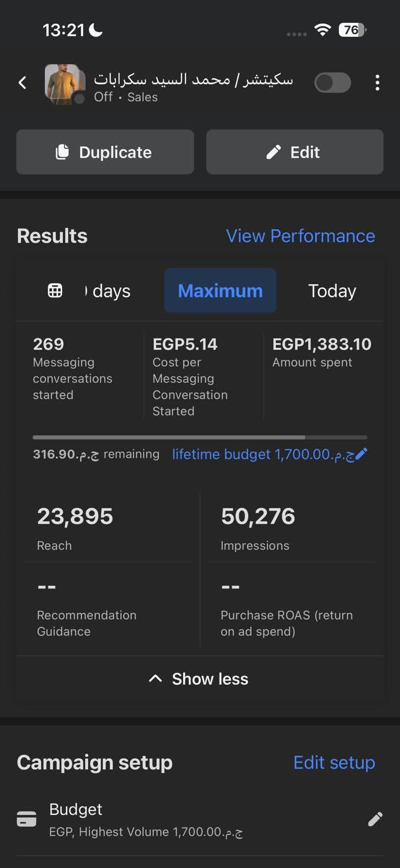This screenshot has width=400, height=868.
Task: Open the Edit setup link
Action: tap(334, 762)
